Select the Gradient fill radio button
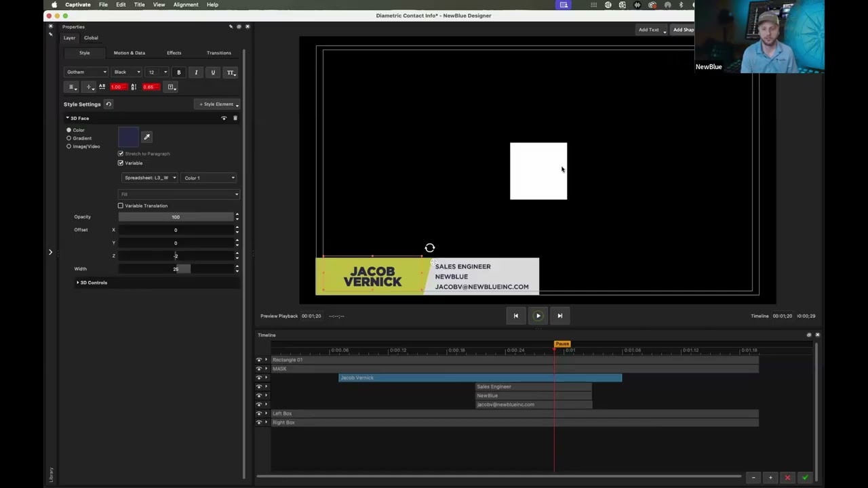 coord(68,138)
